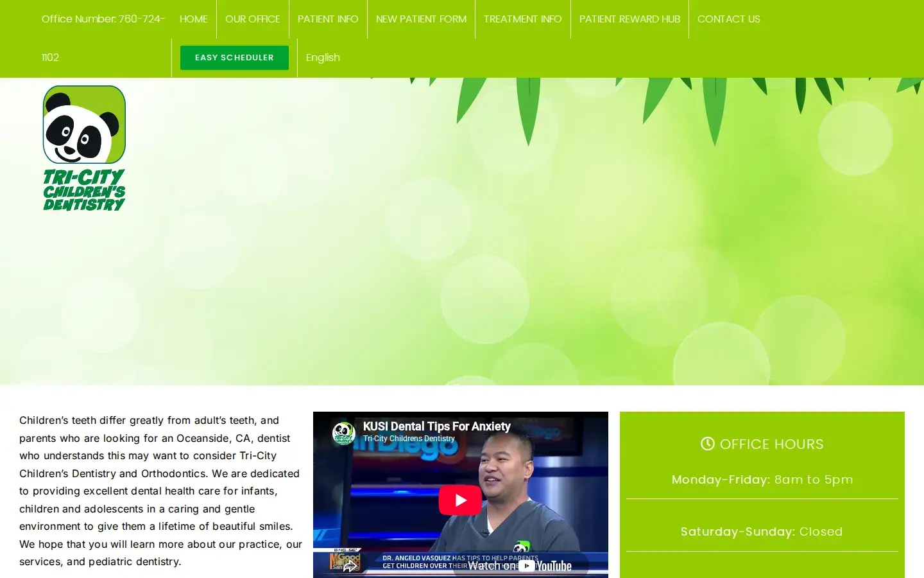924x578 pixels.
Task: Click the share arrow icon on the video
Action: [350, 566]
